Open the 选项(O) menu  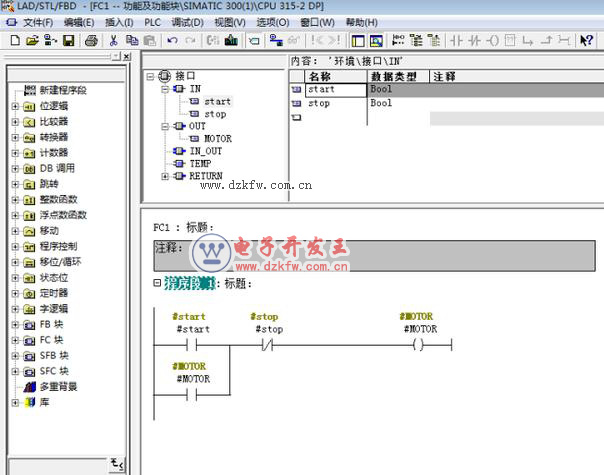coord(273,22)
